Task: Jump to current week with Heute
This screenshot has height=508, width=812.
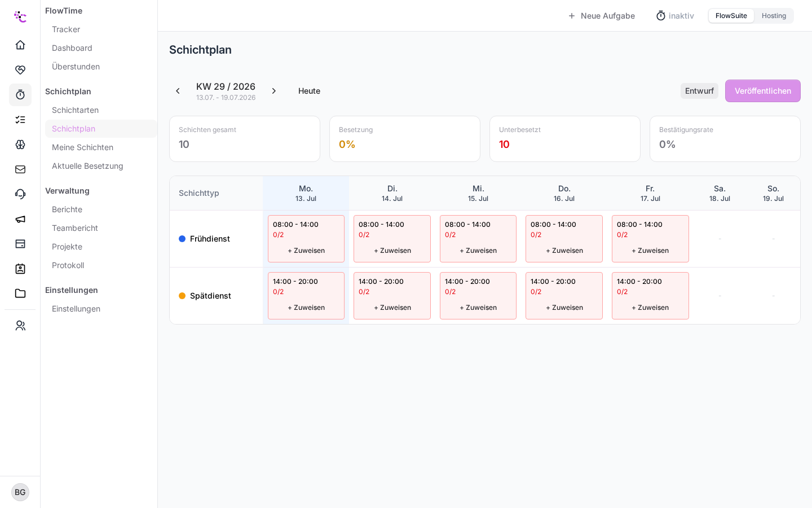Action: 309,91
